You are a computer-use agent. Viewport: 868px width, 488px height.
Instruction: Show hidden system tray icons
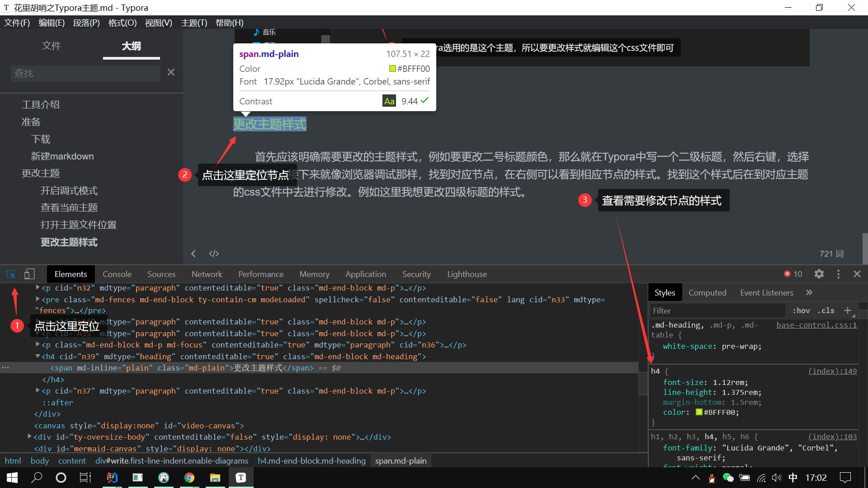click(696, 478)
